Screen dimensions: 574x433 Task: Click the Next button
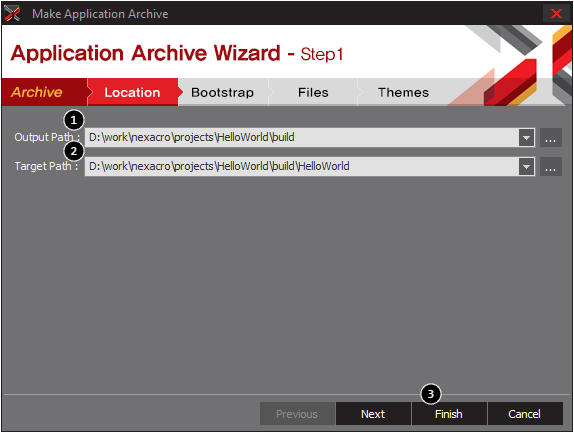point(373,414)
